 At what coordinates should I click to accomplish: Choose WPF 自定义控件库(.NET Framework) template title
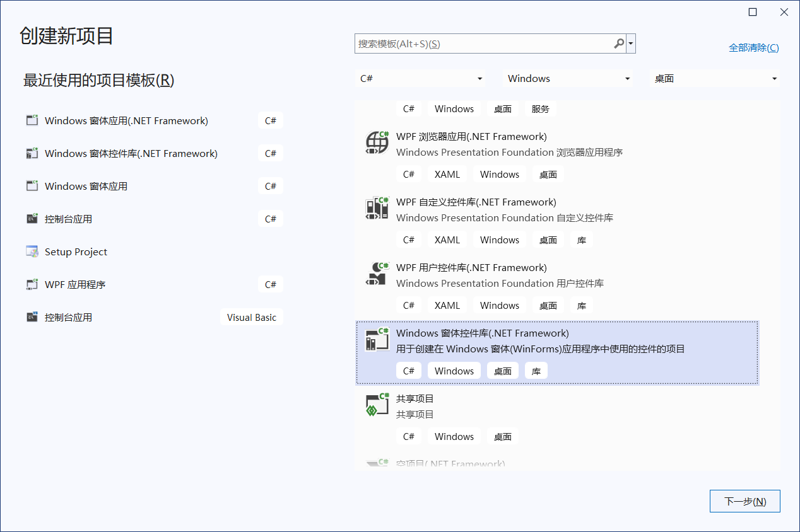tap(476, 202)
